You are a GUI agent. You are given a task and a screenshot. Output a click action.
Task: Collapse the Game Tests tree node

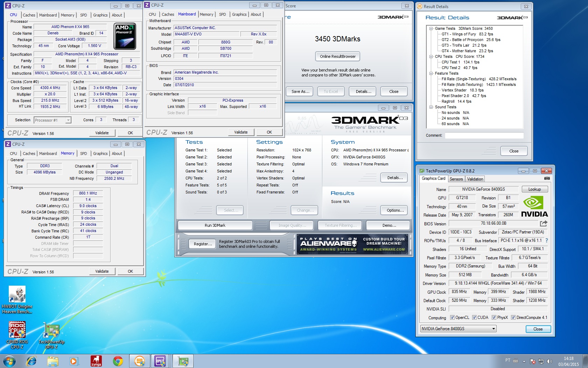tap(431, 28)
